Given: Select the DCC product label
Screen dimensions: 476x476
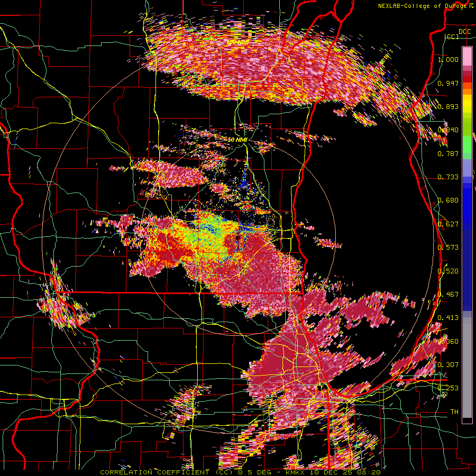Looking at the screenshot, I should 464,32.
